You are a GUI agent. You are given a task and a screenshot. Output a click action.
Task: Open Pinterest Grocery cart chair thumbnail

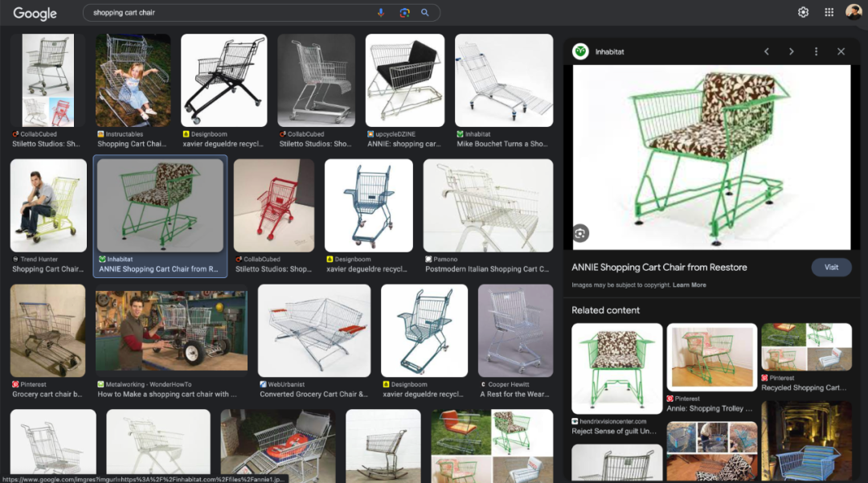coord(48,331)
